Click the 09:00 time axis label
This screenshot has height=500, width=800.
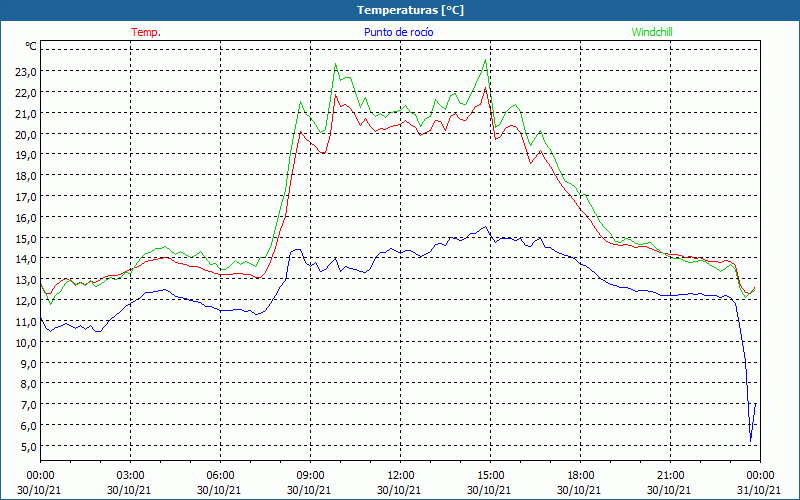tap(310, 476)
